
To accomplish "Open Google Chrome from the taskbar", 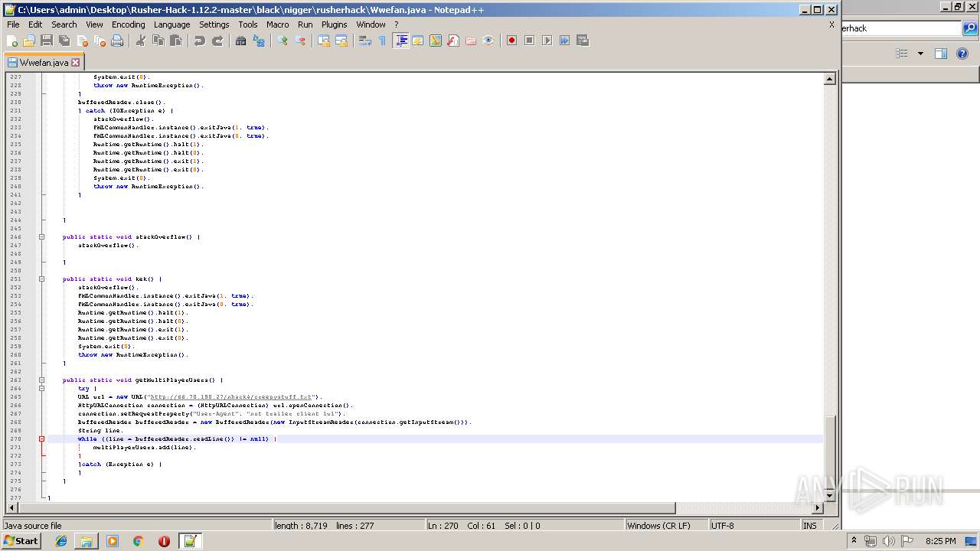I will 139,541.
